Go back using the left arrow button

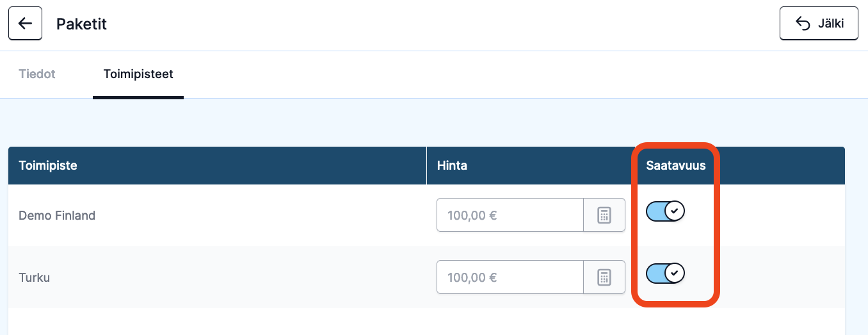[25, 24]
